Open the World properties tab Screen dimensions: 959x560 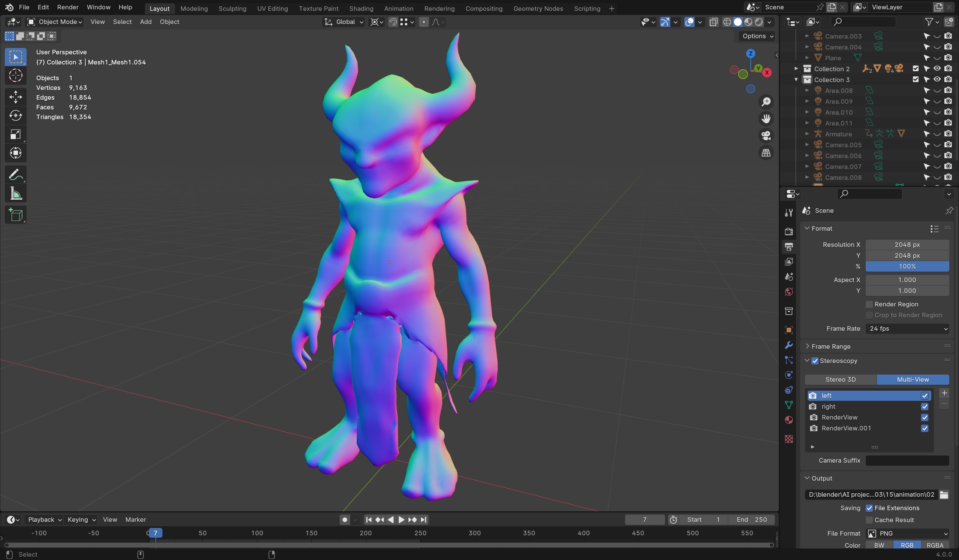[789, 292]
